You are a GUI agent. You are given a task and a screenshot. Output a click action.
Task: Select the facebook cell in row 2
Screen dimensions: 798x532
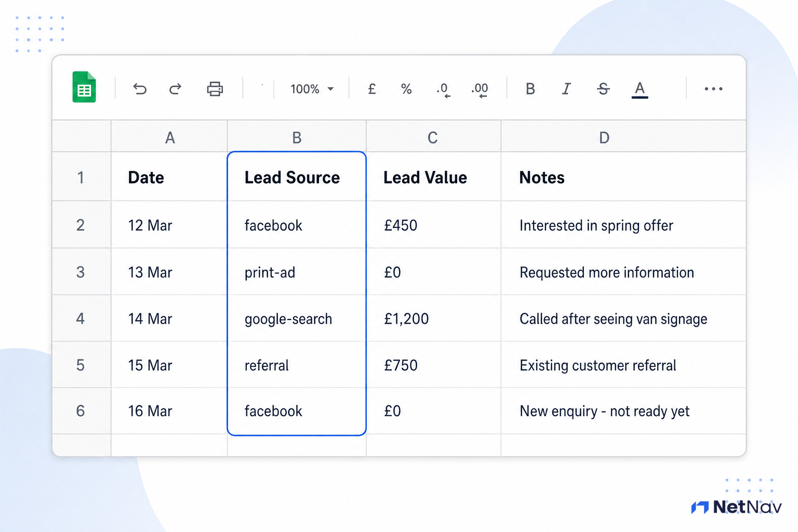point(297,224)
